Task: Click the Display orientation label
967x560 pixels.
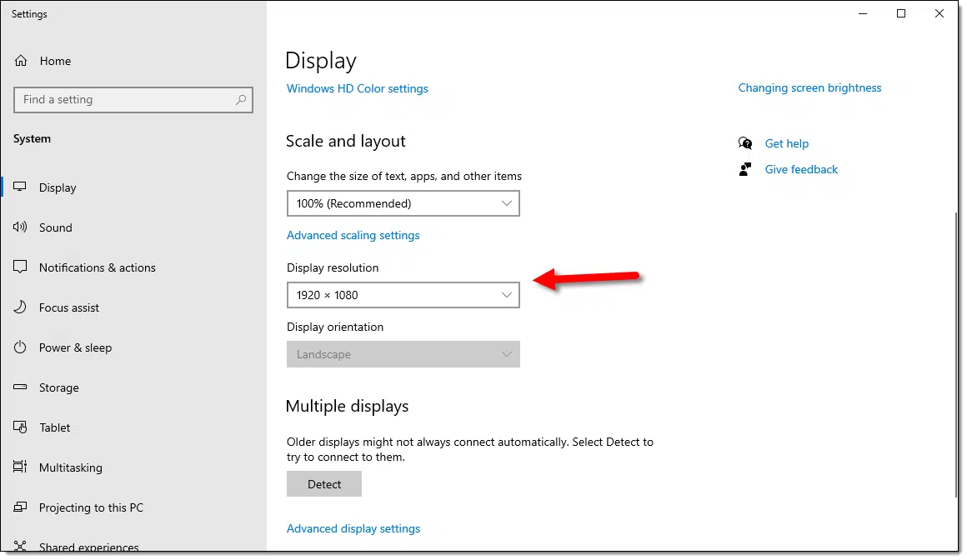Action: (335, 327)
